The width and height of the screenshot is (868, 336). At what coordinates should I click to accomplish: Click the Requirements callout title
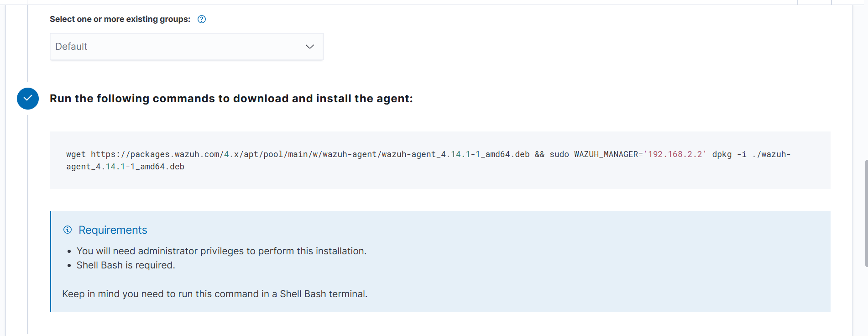pos(113,230)
